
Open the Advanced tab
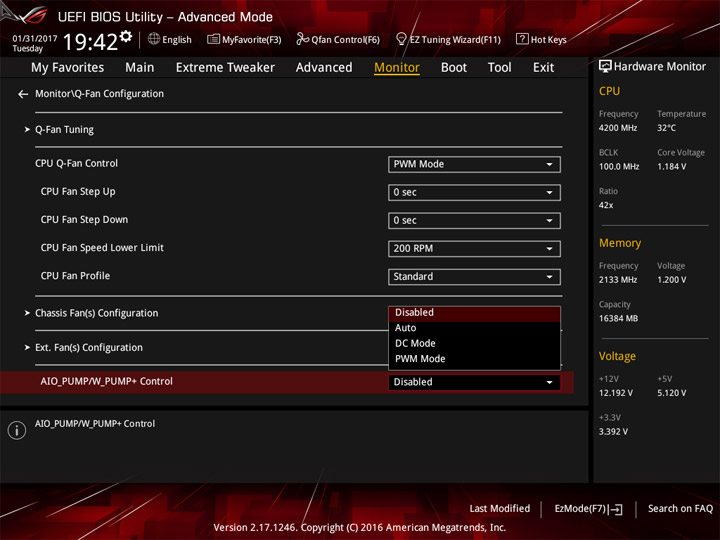pyautogui.click(x=324, y=68)
